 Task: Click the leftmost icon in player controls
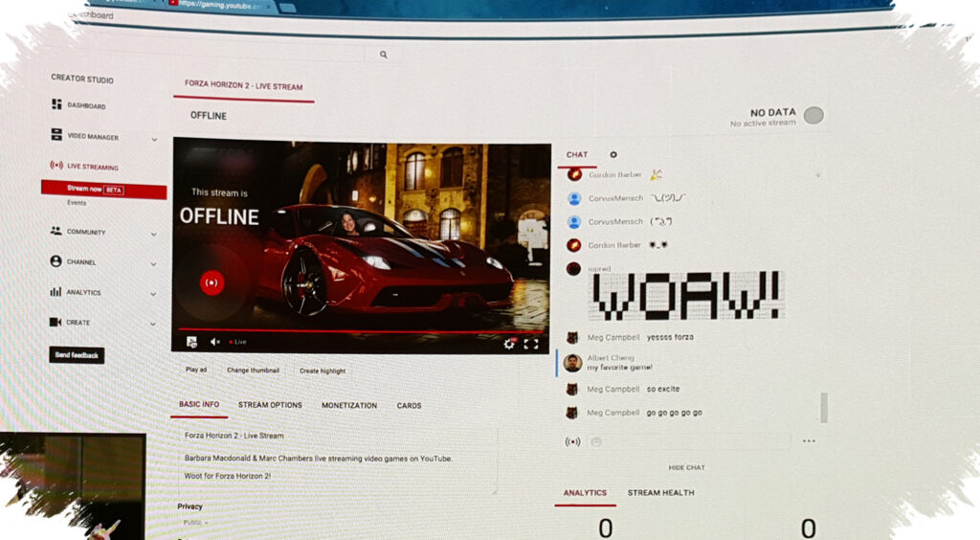(x=191, y=341)
